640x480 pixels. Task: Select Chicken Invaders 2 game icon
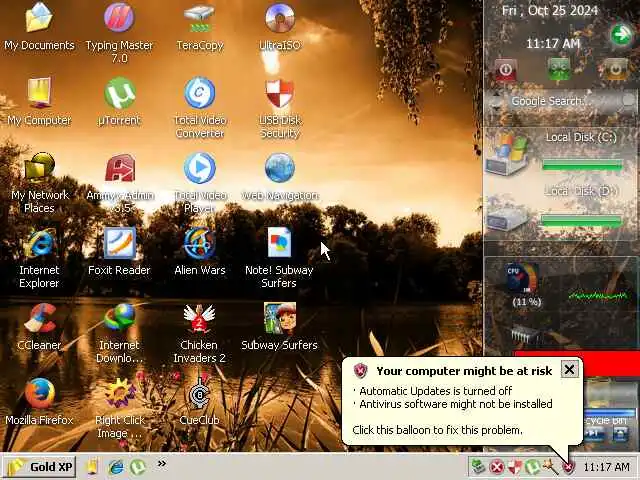pos(199,318)
